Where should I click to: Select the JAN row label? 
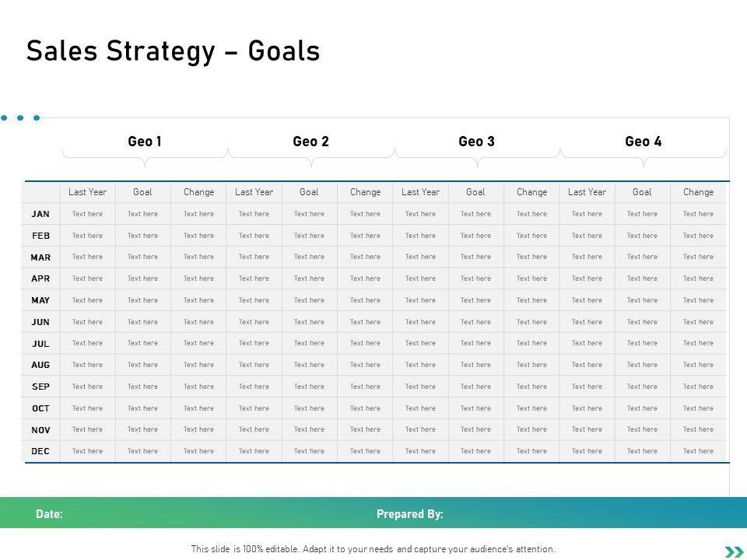click(40, 214)
